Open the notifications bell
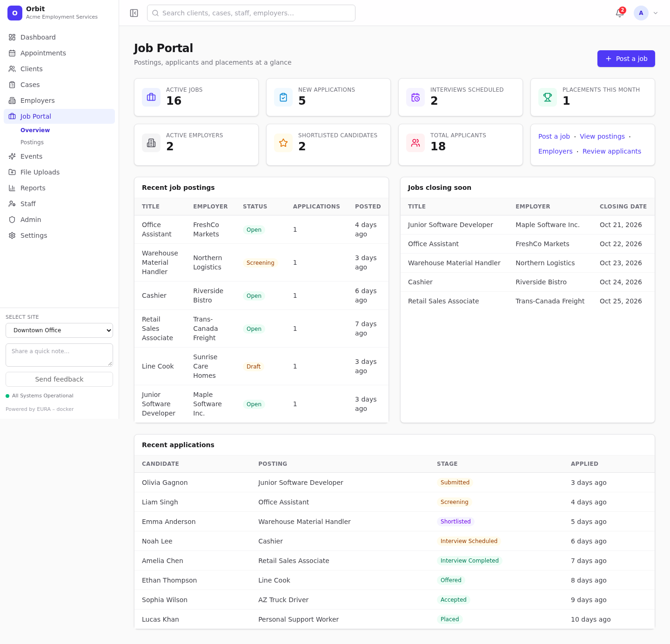The width and height of the screenshot is (670, 644). click(620, 13)
